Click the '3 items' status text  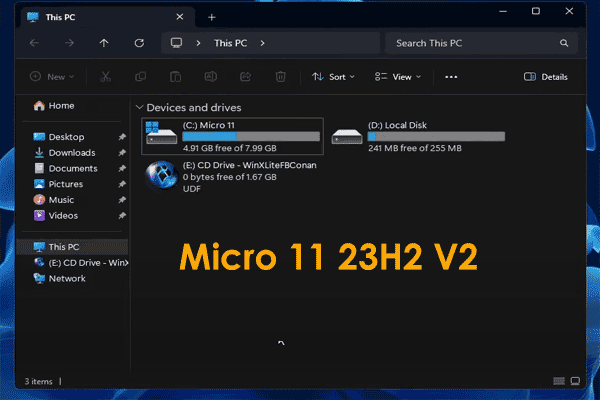[x=38, y=382]
